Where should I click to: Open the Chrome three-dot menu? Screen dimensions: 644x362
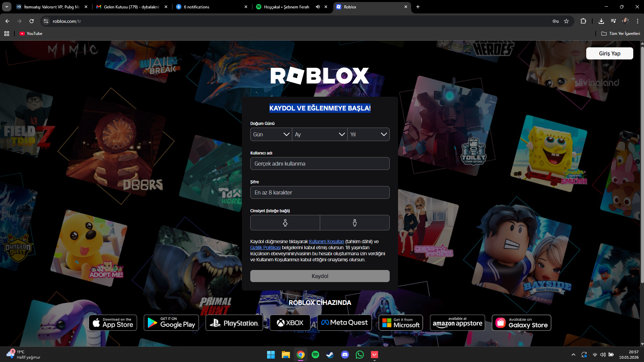coord(638,21)
